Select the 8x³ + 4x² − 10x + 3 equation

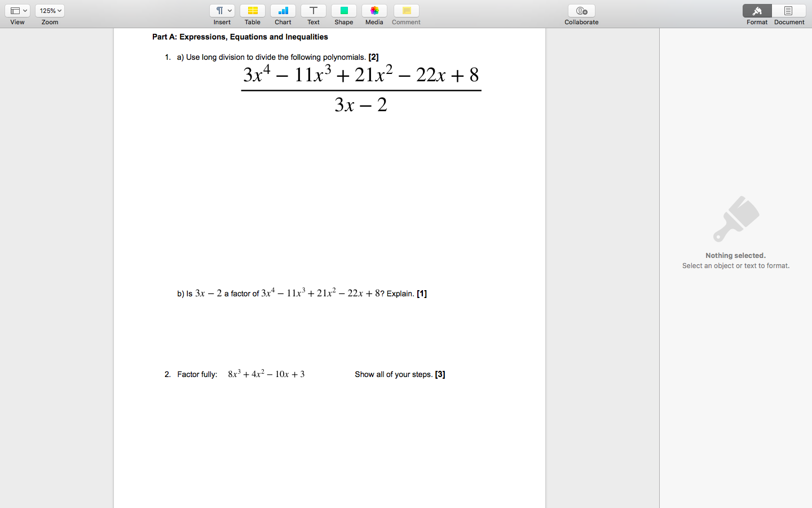click(266, 374)
